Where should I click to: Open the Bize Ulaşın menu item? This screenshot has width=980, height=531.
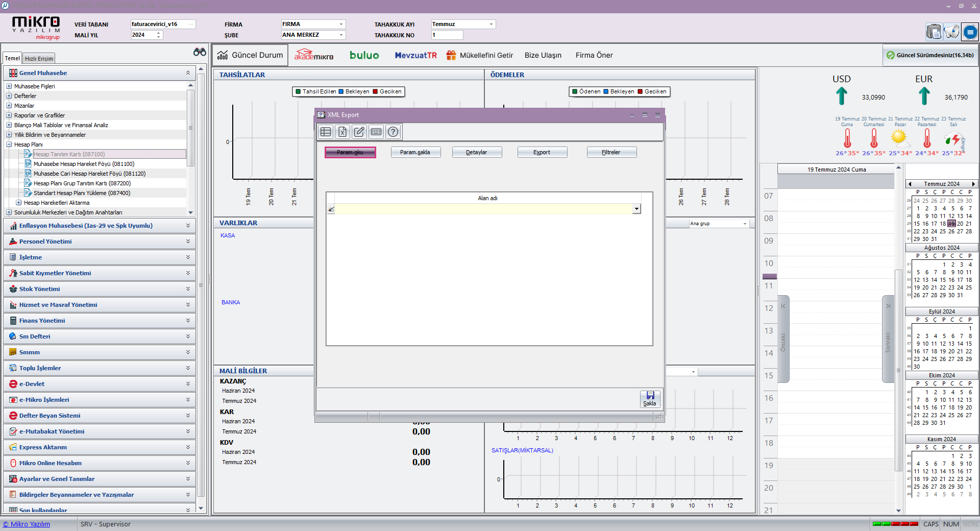[543, 55]
